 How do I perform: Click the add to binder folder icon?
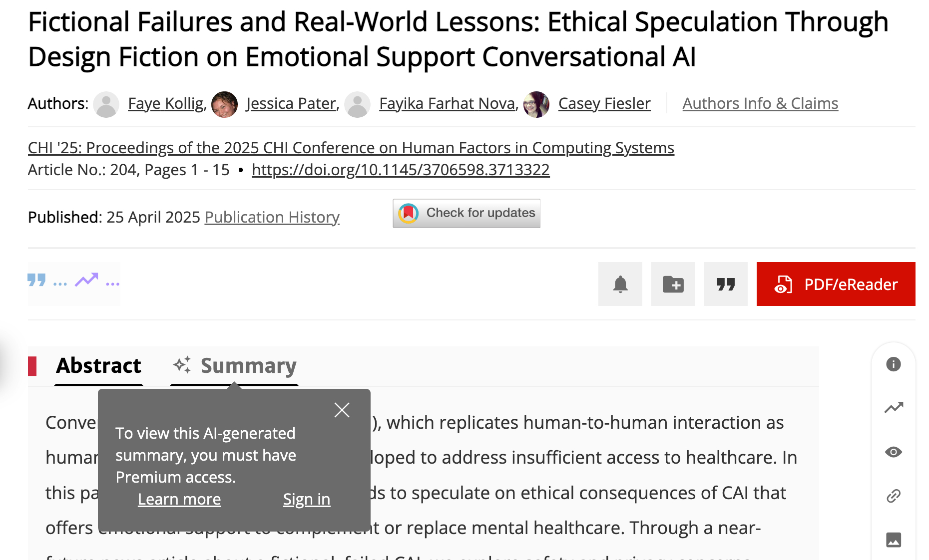[x=673, y=284]
